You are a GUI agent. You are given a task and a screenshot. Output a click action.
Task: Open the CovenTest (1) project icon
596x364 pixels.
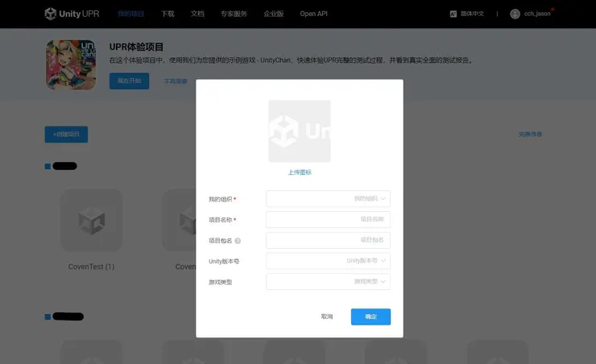(92, 220)
